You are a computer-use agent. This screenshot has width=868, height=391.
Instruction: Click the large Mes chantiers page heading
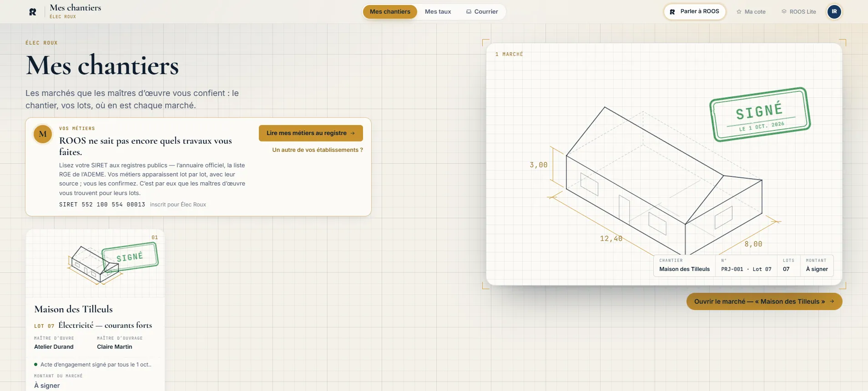tap(102, 65)
